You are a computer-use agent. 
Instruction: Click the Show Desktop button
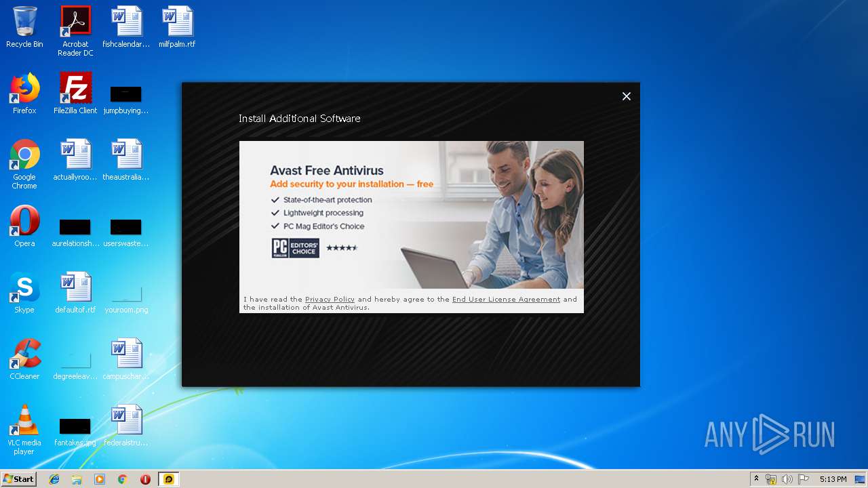pyautogui.click(x=861, y=479)
